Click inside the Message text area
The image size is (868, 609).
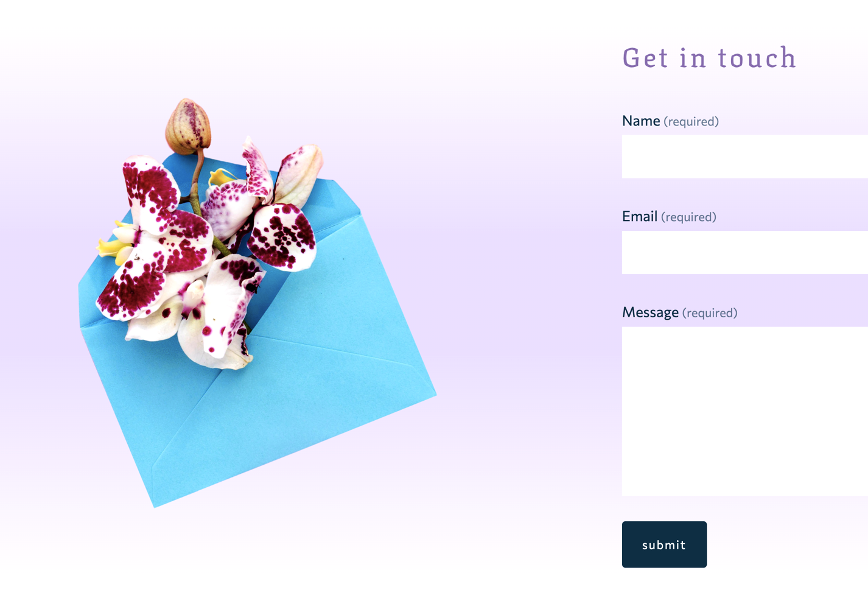(x=745, y=411)
